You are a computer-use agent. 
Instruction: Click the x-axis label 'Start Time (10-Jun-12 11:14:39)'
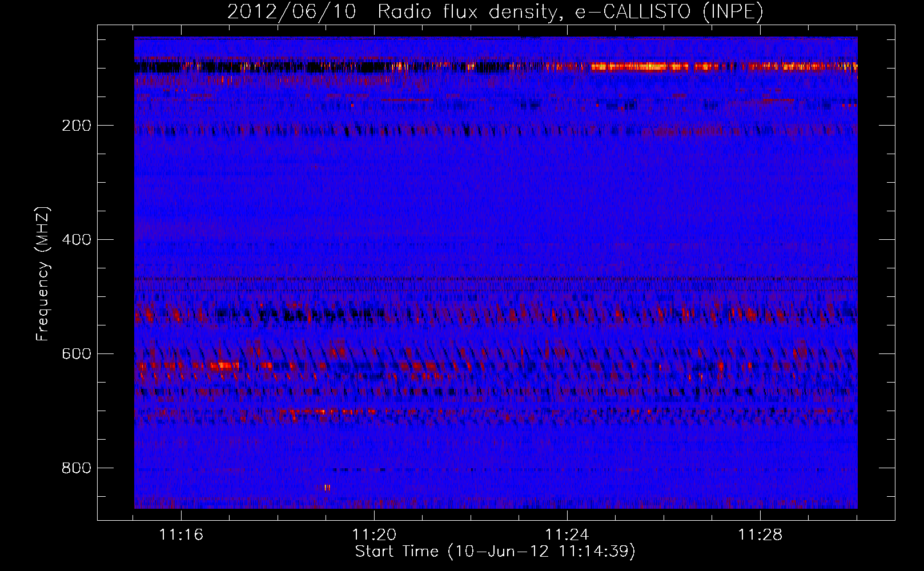click(x=495, y=552)
